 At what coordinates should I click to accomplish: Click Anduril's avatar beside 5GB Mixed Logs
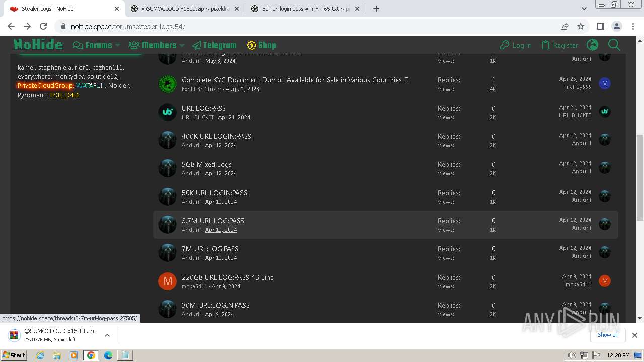(168, 168)
